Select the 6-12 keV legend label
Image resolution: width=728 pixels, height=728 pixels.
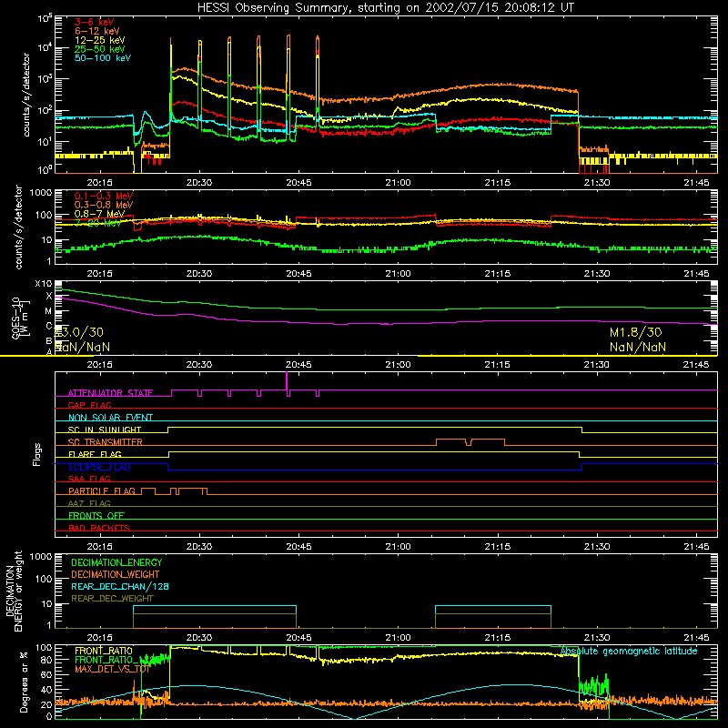point(96,31)
